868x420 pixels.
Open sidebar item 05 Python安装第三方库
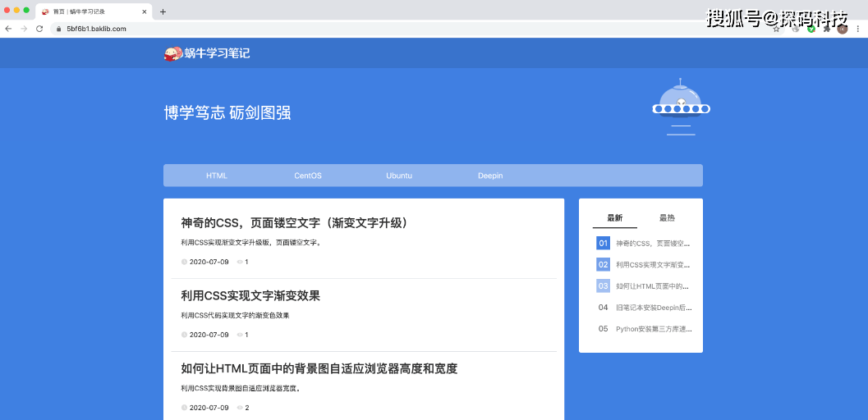(x=653, y=329)
